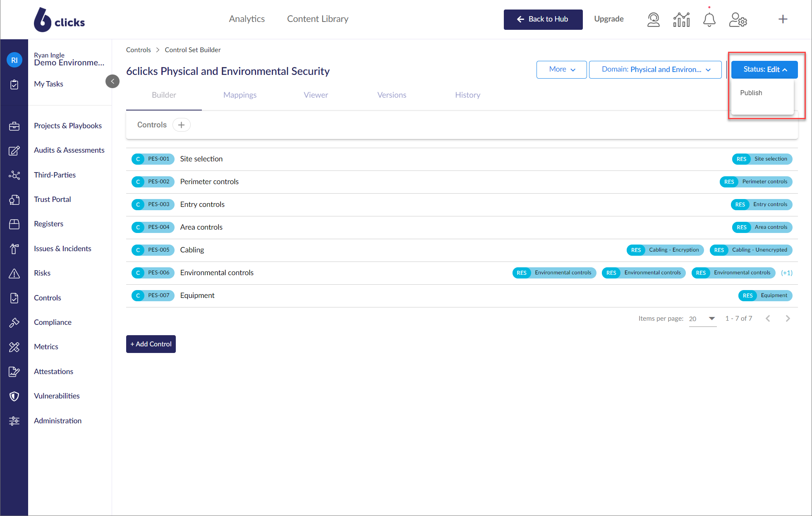Open the PES-001 Site selection control

click(462, 159)
